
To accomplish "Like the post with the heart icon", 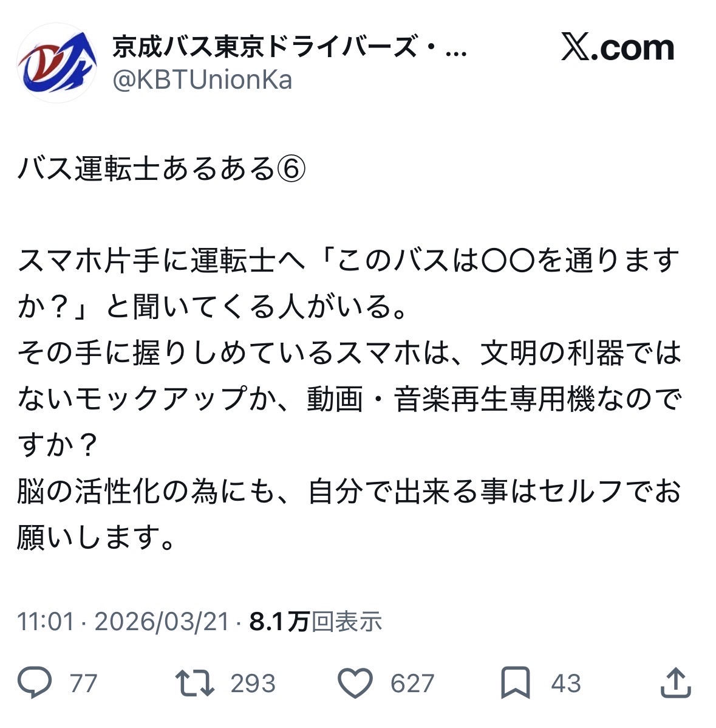I will coord(355,683).
